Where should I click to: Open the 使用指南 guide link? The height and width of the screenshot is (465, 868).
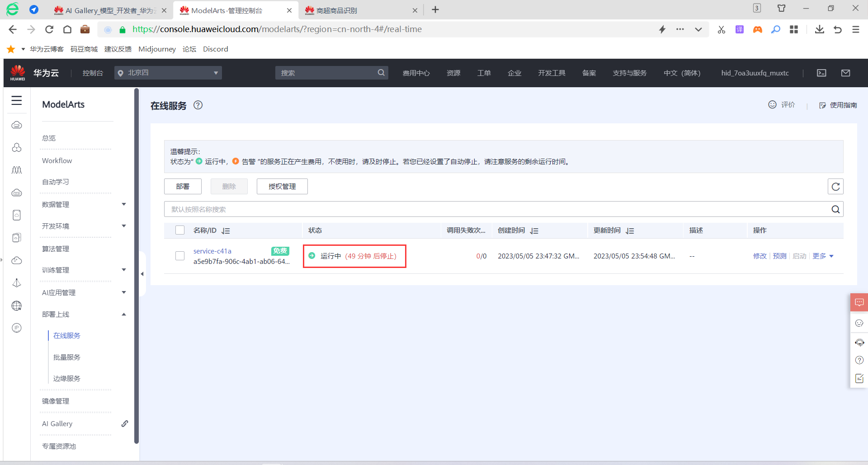click(838, 105)
